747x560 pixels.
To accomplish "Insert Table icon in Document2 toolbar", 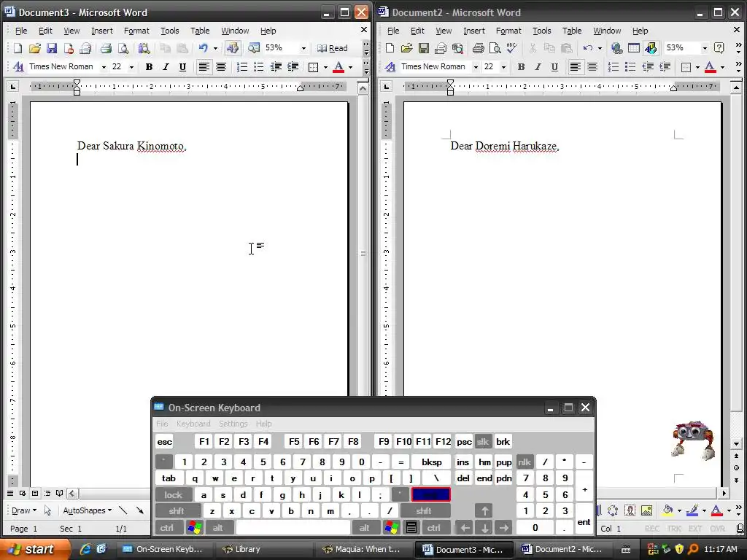I will pos(634,48).
